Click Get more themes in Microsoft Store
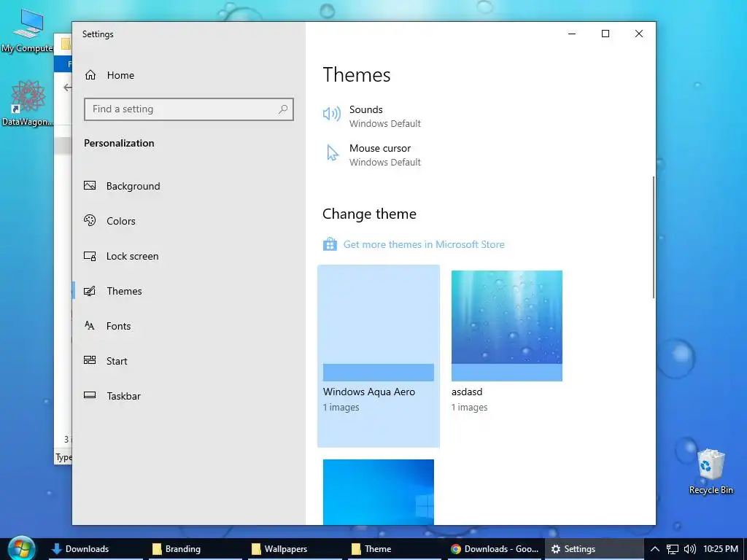747x560 pixels. [x=424, y=244]
